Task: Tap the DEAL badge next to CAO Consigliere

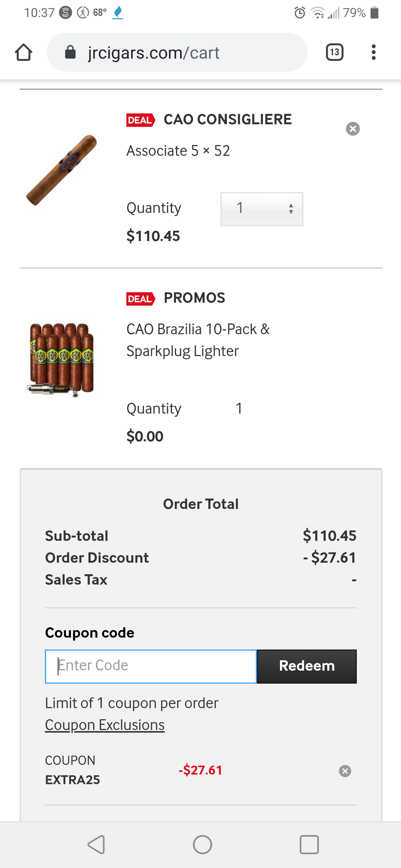Action: 140,120
